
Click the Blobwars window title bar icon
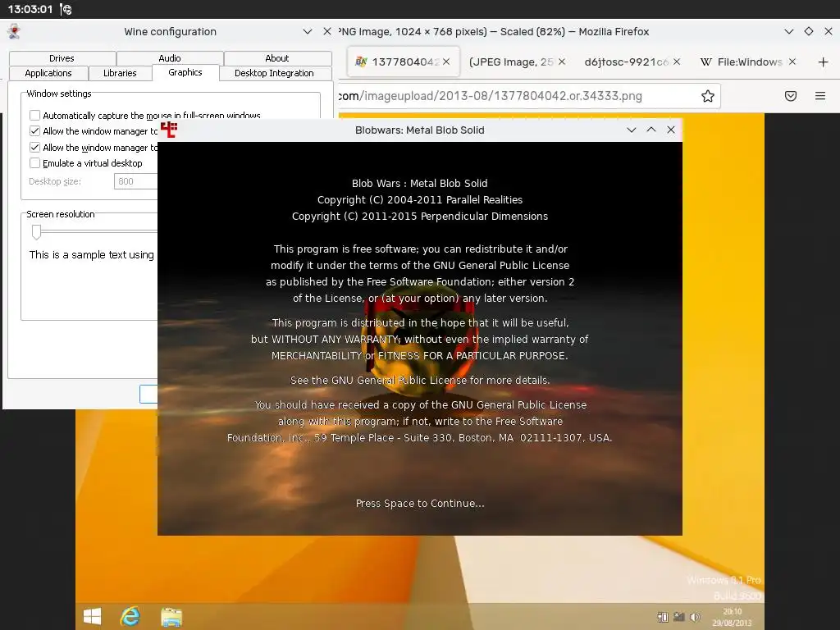pos(169,130)
